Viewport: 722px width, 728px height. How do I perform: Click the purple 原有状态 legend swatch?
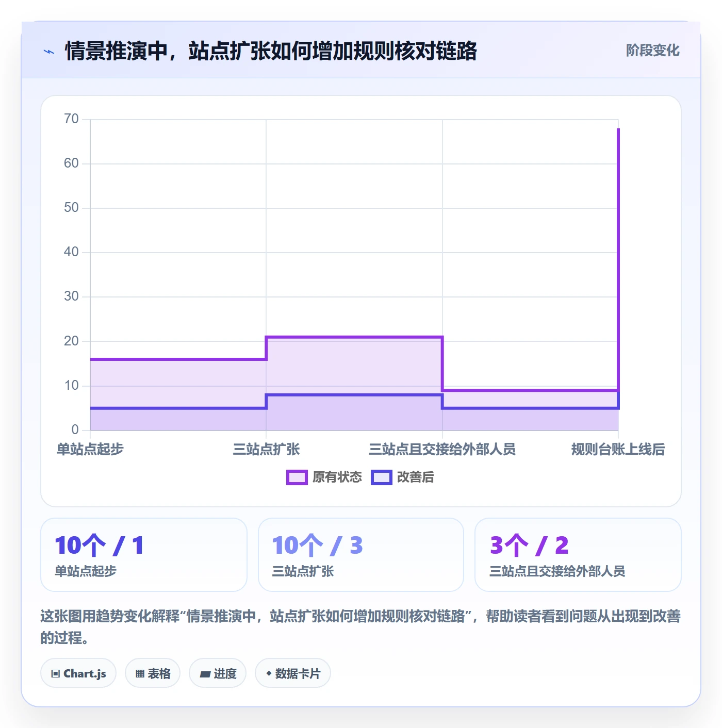(x=297, y=477)
